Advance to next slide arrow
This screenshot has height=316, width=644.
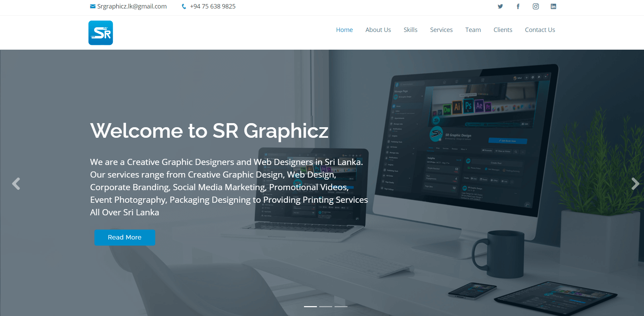point(635,184)
